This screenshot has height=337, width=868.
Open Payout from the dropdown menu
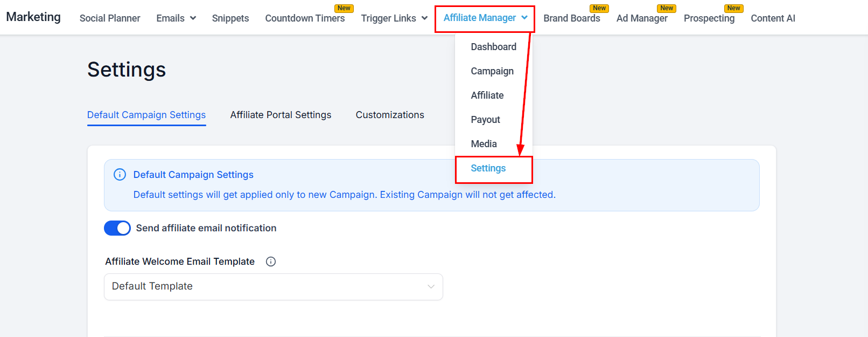coord(485,120)
